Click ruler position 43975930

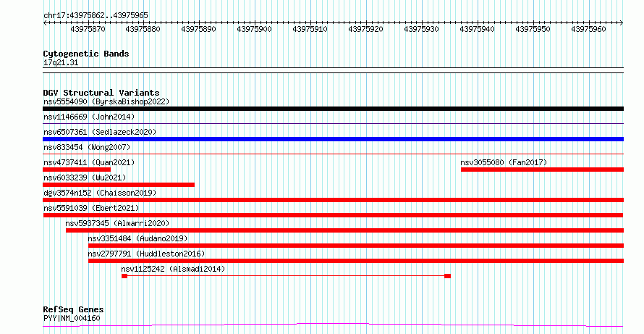[421, 29]
